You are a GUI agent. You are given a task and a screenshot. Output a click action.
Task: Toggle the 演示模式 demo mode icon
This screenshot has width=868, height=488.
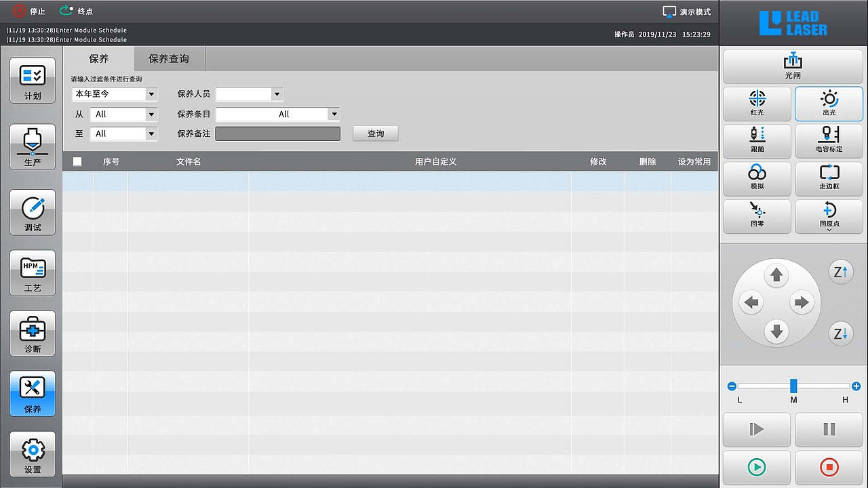669,12
